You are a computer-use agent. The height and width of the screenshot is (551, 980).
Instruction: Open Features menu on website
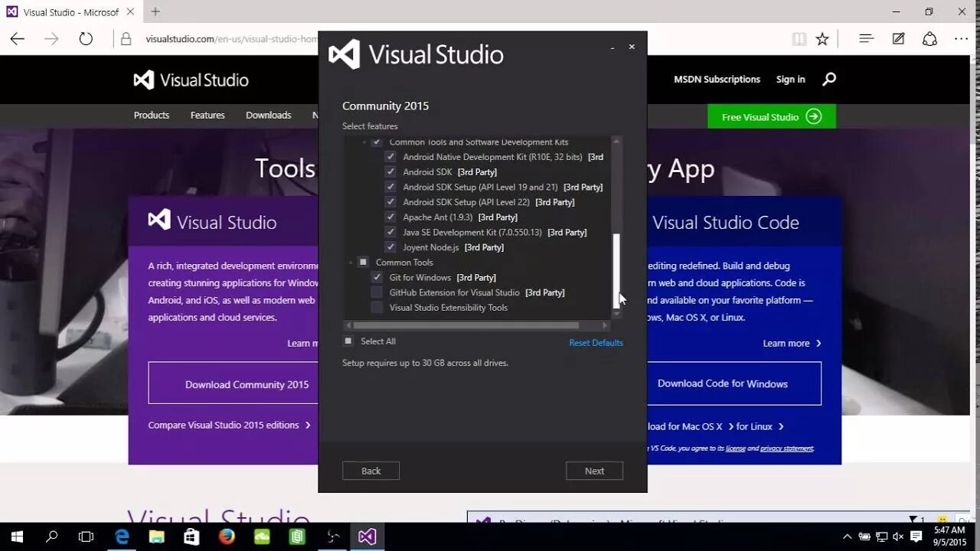pyautogui.click(x=207, y=116)
